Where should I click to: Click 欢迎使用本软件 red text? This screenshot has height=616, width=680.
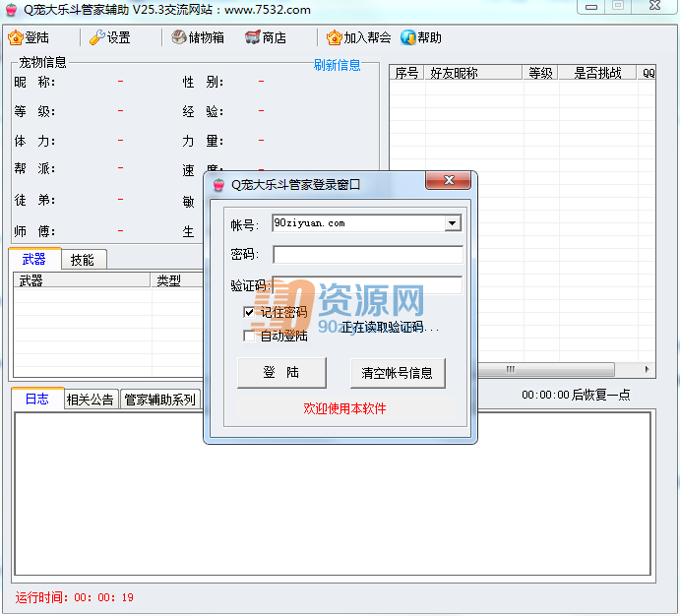click(x=344, y=408)
